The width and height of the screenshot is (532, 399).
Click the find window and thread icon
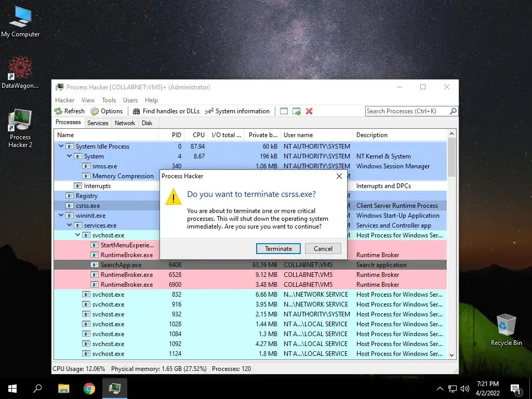click(297, 111)
